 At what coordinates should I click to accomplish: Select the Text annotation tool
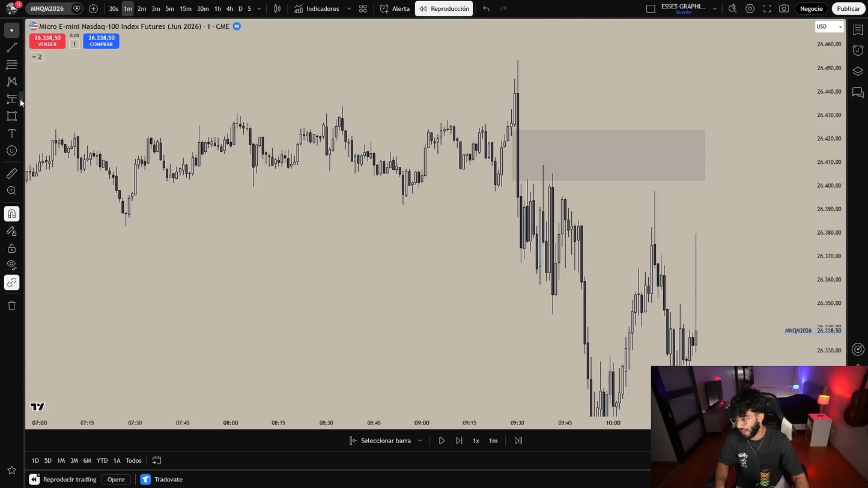[11, 133]
